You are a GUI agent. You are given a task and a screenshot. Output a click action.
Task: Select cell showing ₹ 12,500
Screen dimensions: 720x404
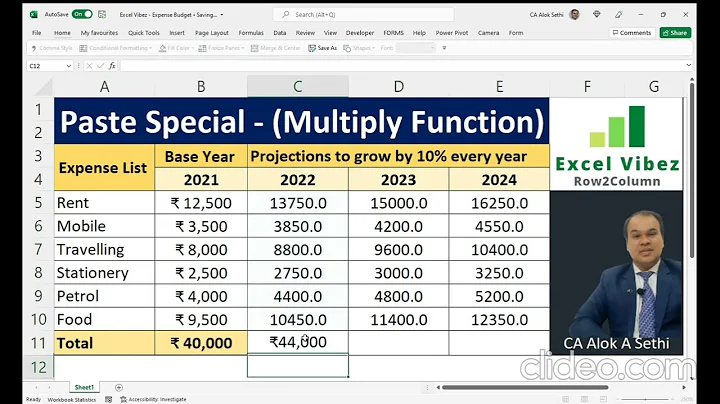tap(201, 202)
